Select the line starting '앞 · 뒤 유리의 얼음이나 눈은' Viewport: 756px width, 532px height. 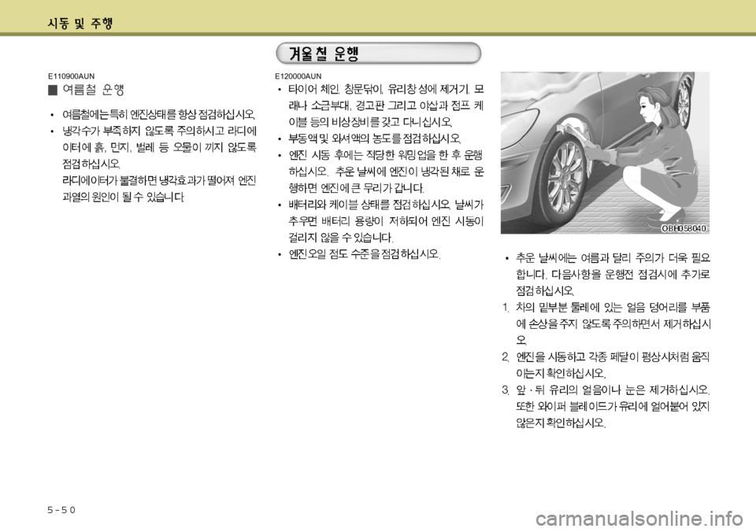[613, 390]
